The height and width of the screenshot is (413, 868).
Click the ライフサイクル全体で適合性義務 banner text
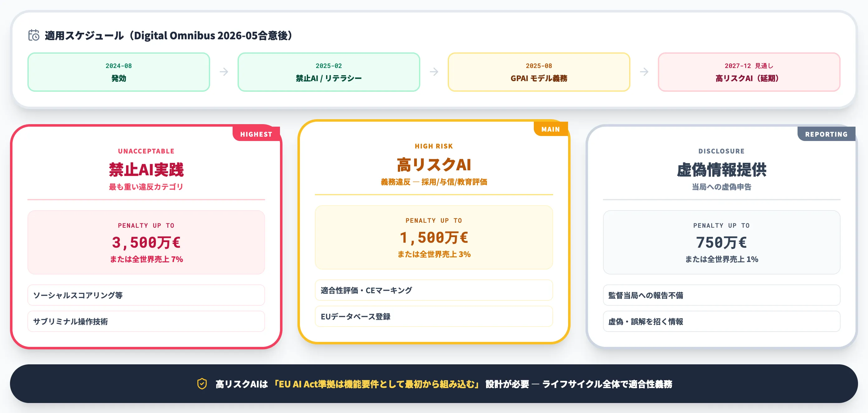click(607, 384)
